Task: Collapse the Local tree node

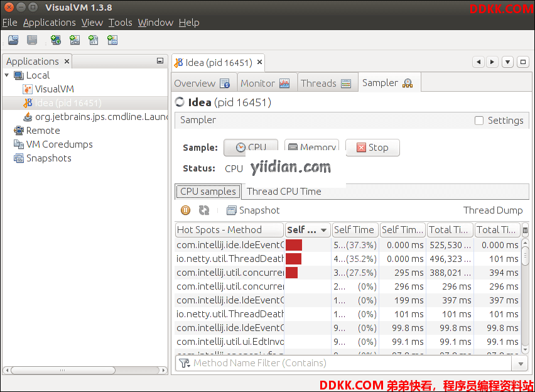Action: pyautogui.click(x=7, y=75)
